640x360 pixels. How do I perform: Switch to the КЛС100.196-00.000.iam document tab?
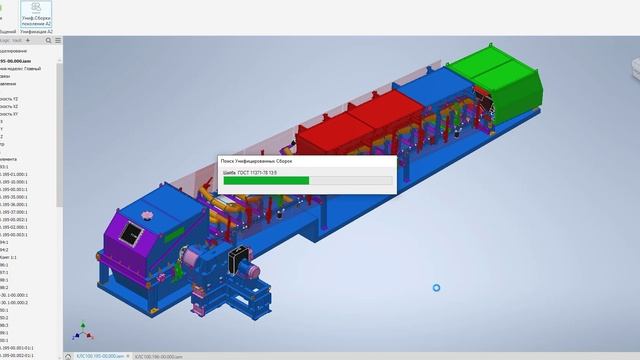[158, 357]
